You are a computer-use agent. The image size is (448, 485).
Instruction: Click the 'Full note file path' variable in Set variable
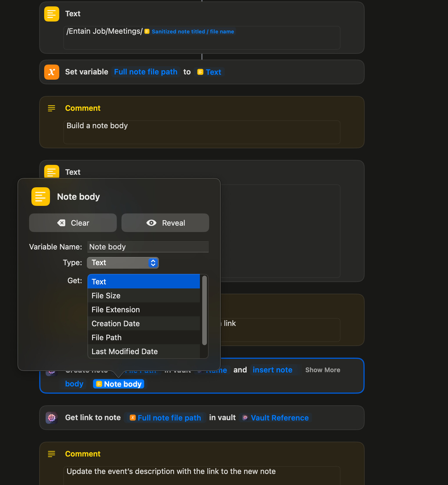click(x=146, y=72)
